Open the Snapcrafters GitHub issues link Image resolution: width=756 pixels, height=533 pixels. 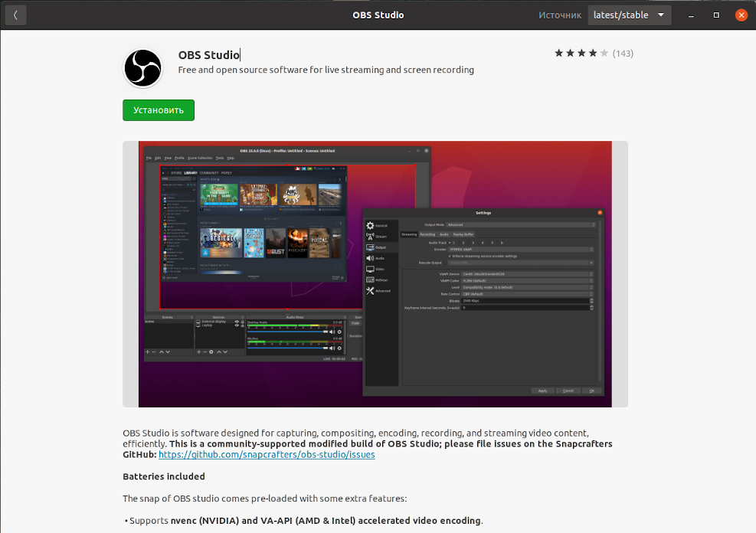266,454
